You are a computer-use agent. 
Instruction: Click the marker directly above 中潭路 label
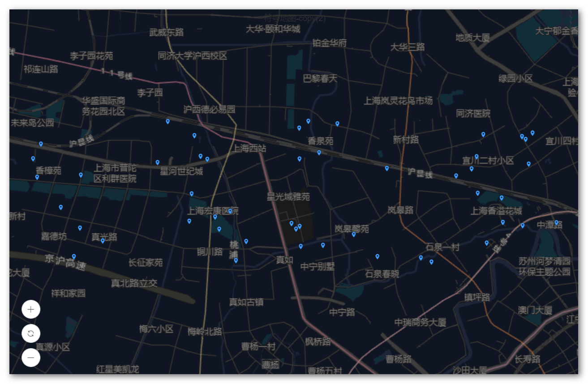pos(557,222)
